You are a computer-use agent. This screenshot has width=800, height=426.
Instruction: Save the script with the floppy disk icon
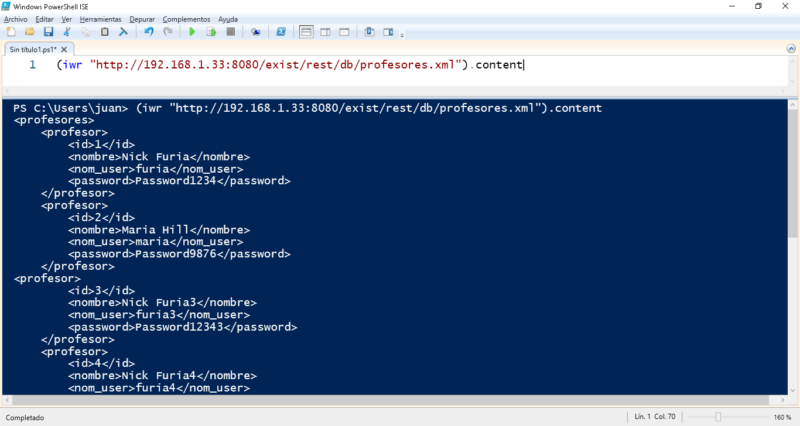48,32
